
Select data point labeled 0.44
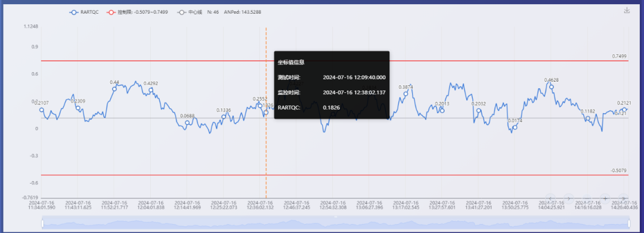click(x=114, y=89)
